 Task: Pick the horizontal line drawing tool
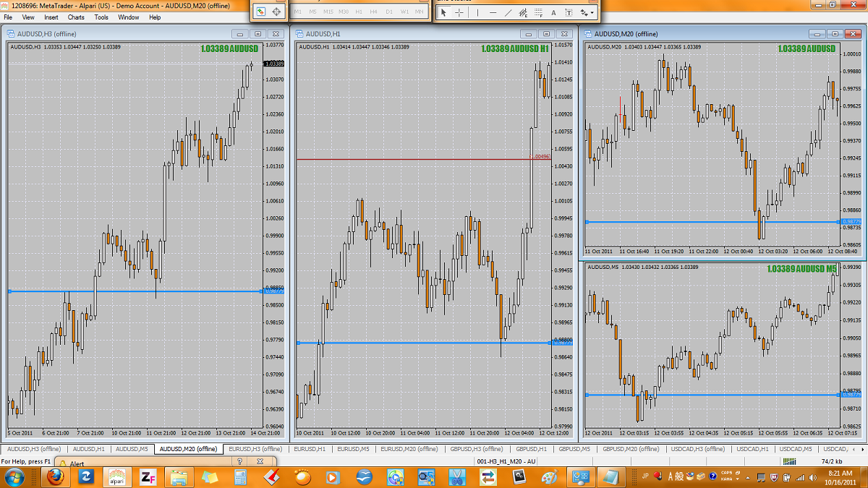tap(493, 12)
